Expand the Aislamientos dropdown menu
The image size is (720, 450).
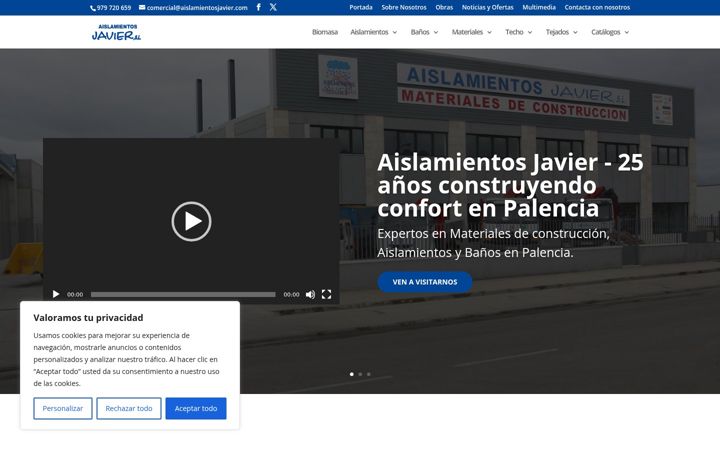(x=374, y=32)
